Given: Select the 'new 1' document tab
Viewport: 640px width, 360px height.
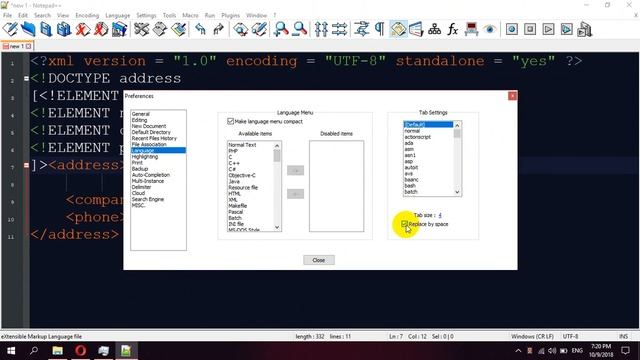Looking at the screenshot, I should 16,46.
